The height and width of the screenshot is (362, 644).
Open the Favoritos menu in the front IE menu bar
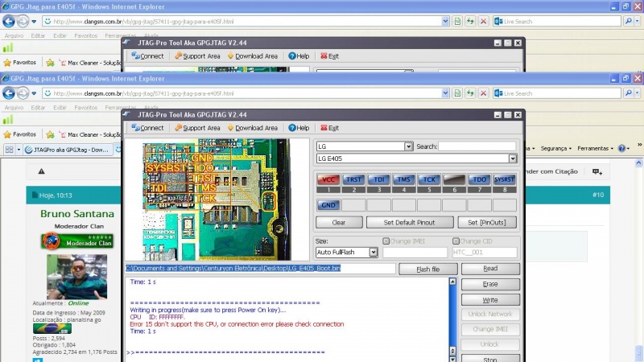pos(86,108)
